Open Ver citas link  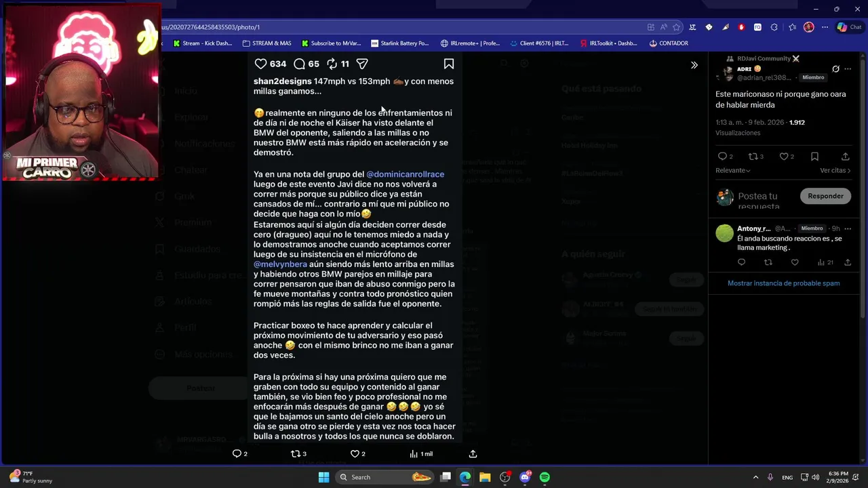[835, 171]
